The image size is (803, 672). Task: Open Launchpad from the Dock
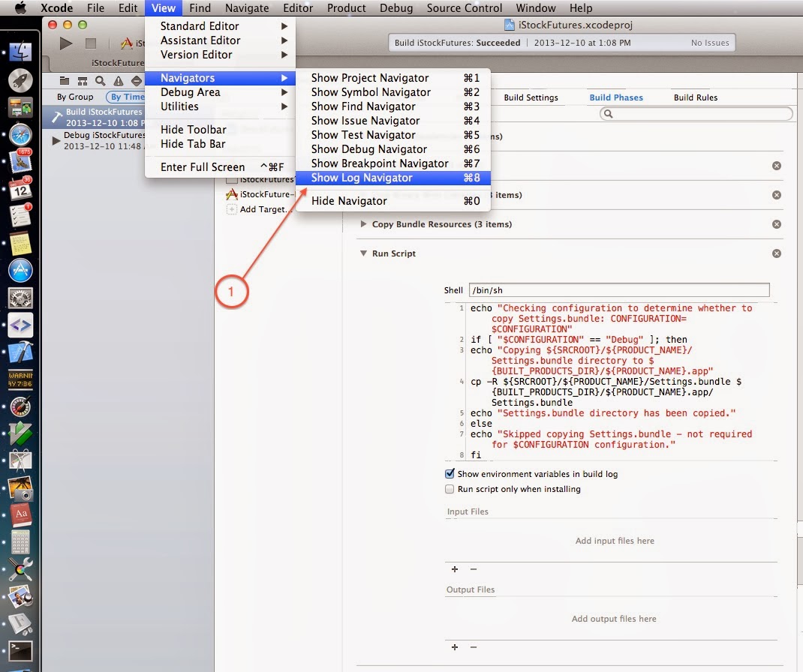click(x=20, y=80)
